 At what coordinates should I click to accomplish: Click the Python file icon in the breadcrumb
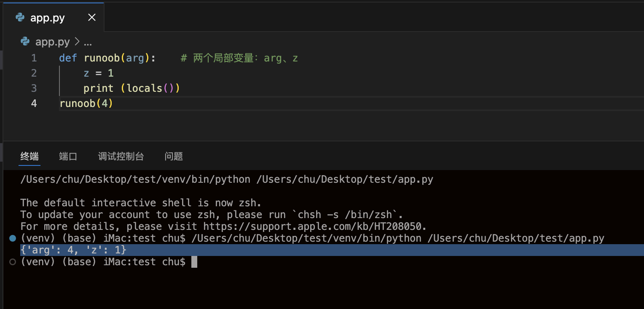(25, 42)
